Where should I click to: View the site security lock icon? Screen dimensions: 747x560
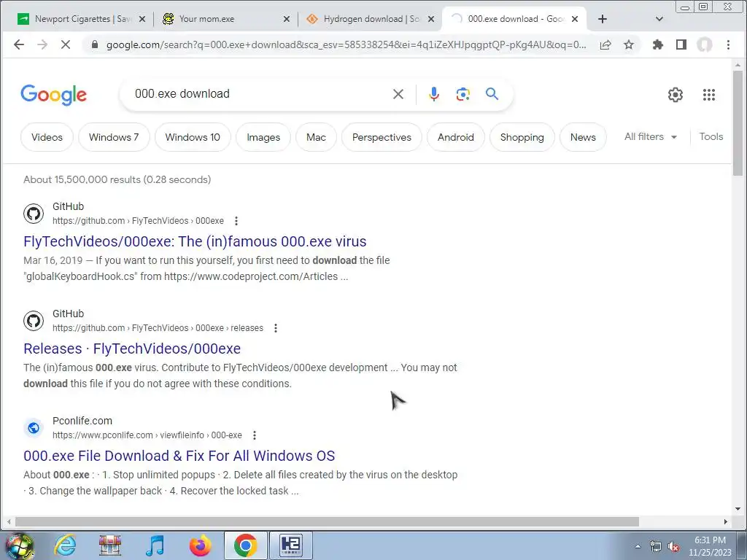(x=94, y=44)
